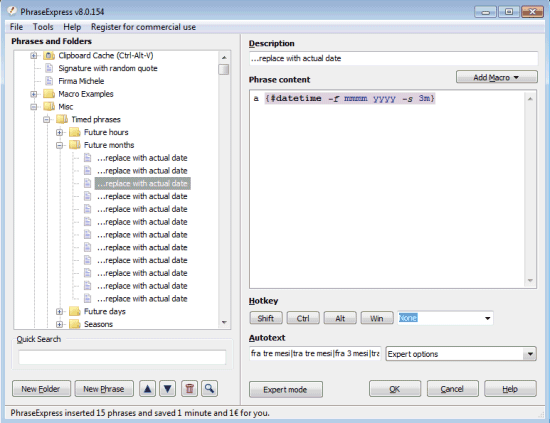550x423 pixels.
Task: Toggle the Ctrl hotkey modifier
Action: click(303, 318)
